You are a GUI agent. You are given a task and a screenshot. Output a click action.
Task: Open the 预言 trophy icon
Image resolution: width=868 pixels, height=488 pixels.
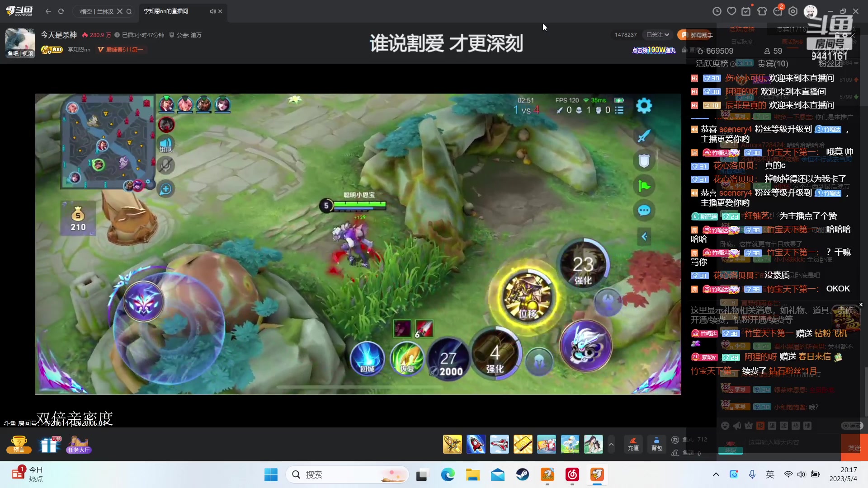pos(19,444)
